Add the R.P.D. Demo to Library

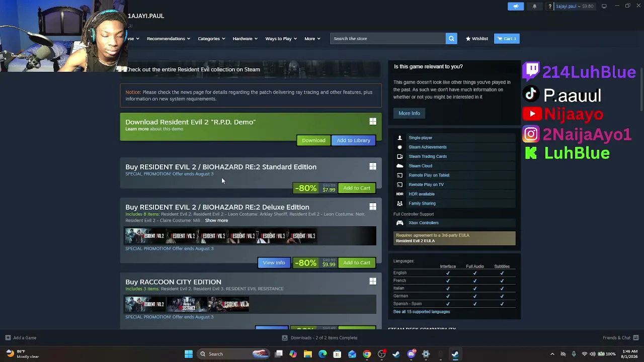click(353, 140)
